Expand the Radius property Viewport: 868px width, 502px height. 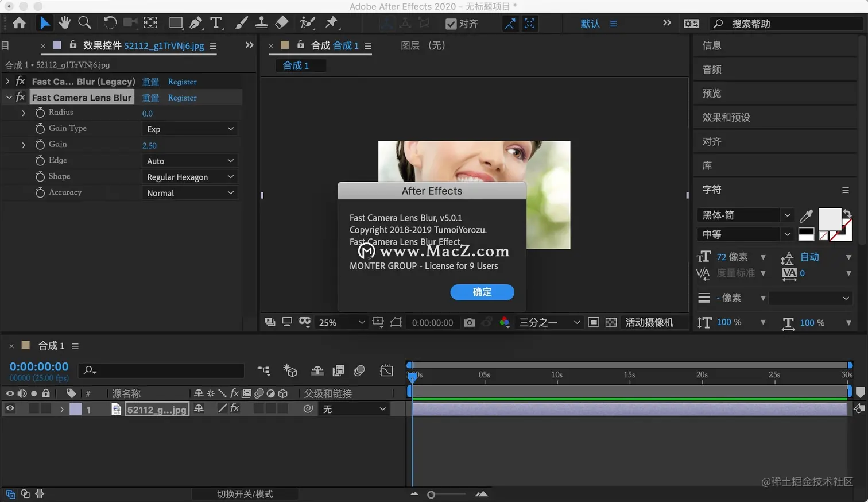point(24,113)
